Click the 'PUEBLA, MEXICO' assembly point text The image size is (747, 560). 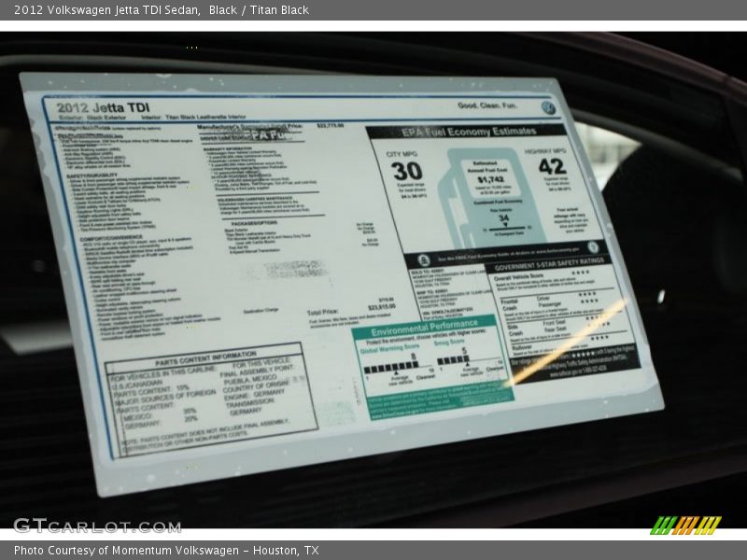pyautogui.click(x=249, y=380)
